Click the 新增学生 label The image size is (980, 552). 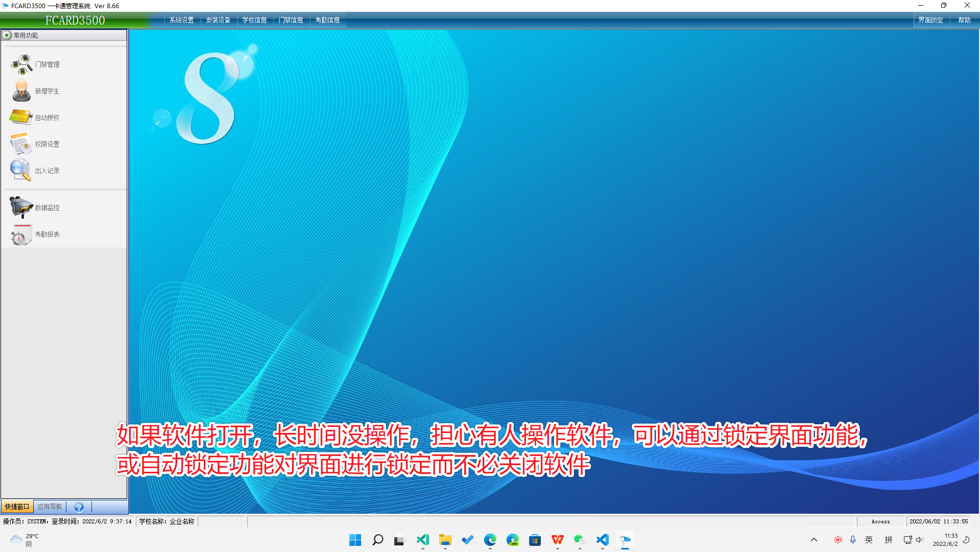point(47,91)
